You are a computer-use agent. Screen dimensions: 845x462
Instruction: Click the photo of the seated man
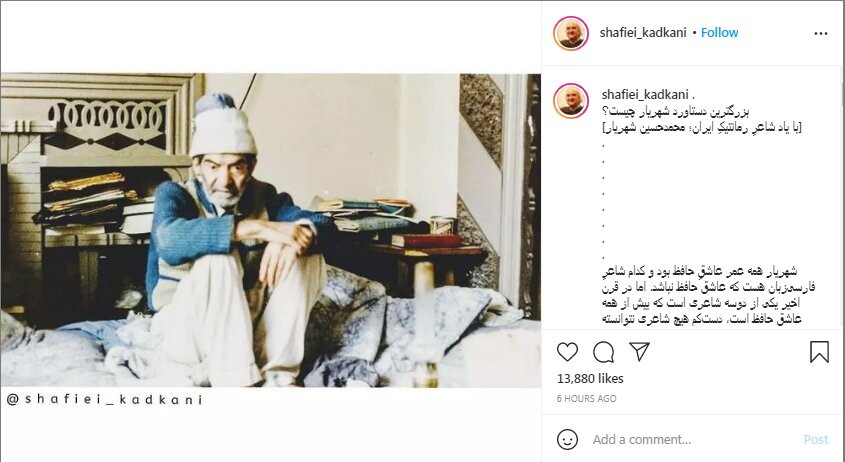(x=271, y=230)
